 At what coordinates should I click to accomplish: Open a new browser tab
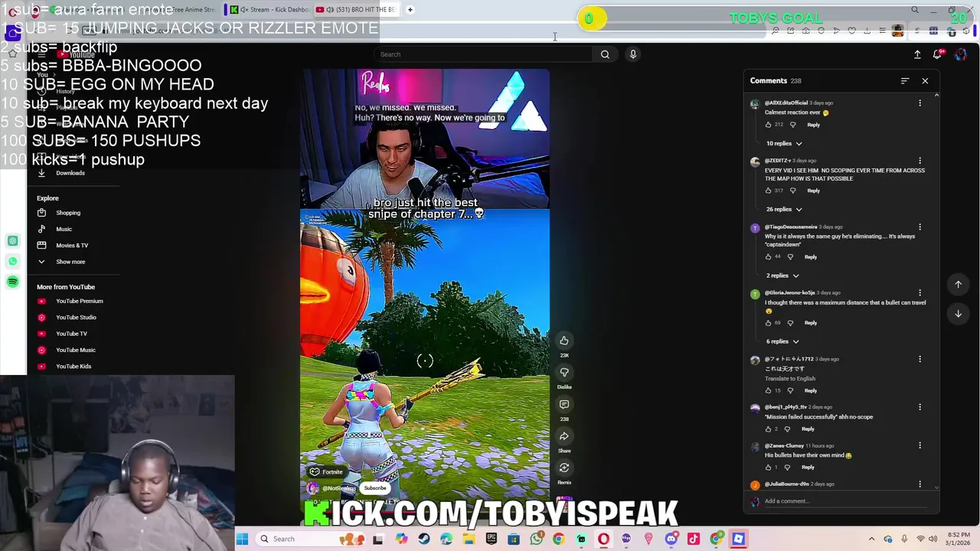[x=410, y=10]
